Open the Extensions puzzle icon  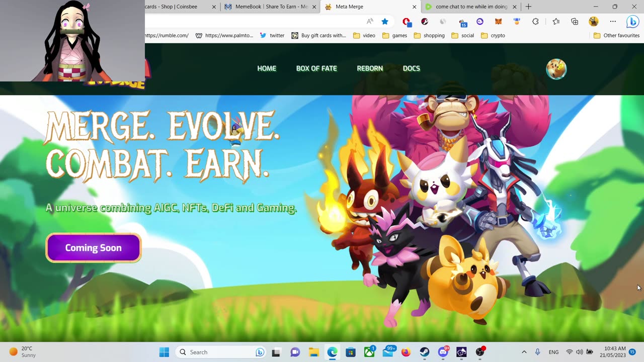coord(535,22)
